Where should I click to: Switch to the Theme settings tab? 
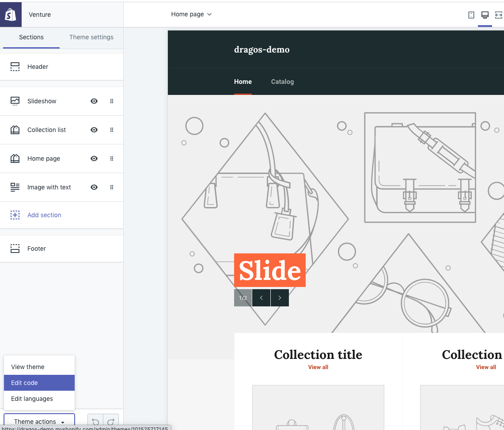click(x=91, y=37)
